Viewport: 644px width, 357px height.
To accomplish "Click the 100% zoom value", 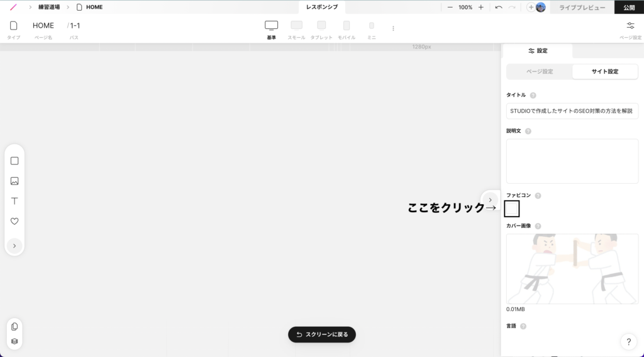I will 465,8.
